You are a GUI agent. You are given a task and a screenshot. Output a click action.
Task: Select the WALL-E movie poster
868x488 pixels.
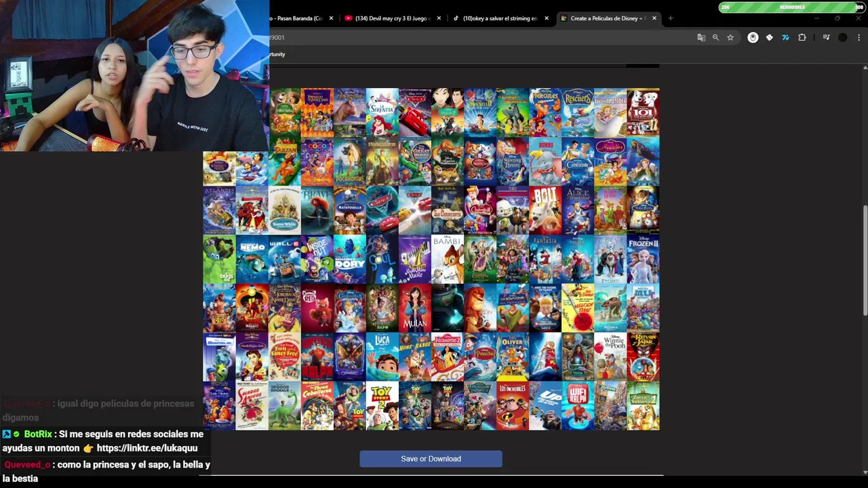285,259
